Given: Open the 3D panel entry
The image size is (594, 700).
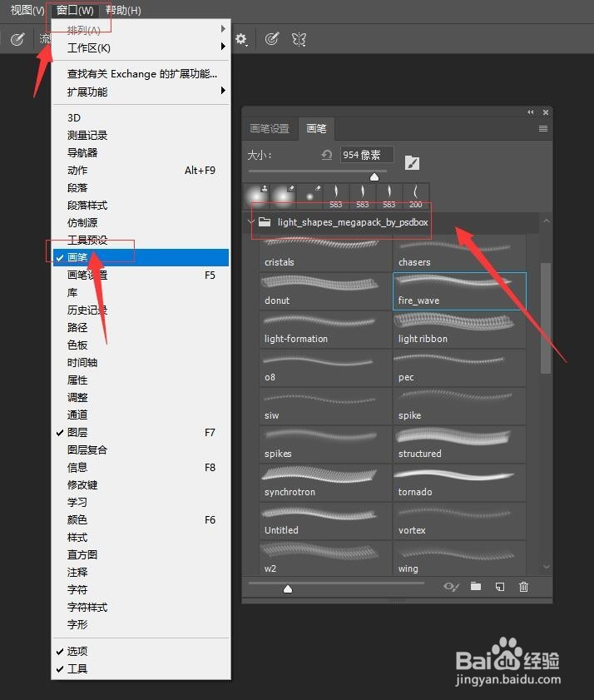Looking at the screenshot, I should tap(141, 117).
